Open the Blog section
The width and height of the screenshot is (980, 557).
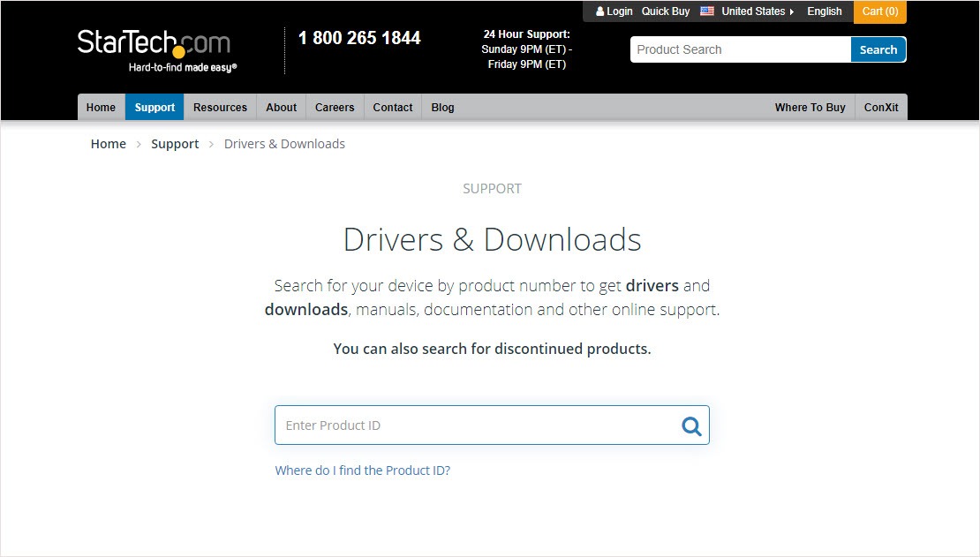[441, 107]
